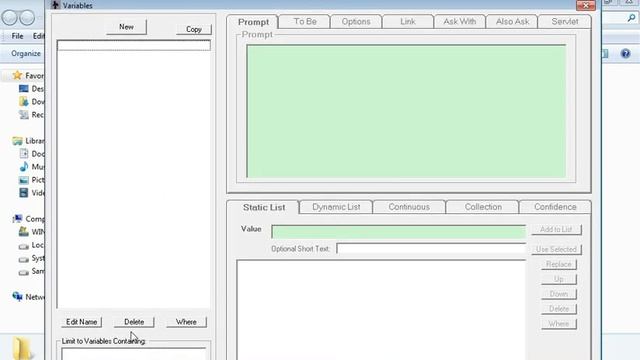Switch to the Also Ask tab
This screenshot has width=640, height=360.
click(x=512, y=22)
